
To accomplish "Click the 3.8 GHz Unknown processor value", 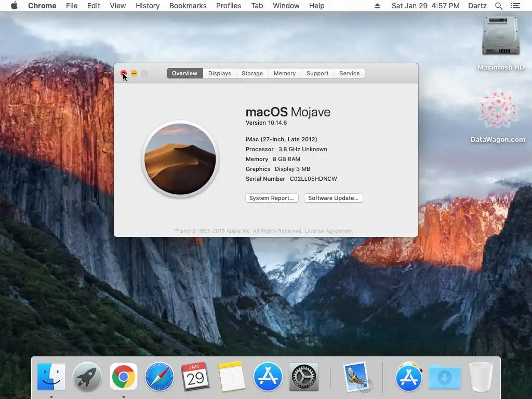I will coord(303,149).
